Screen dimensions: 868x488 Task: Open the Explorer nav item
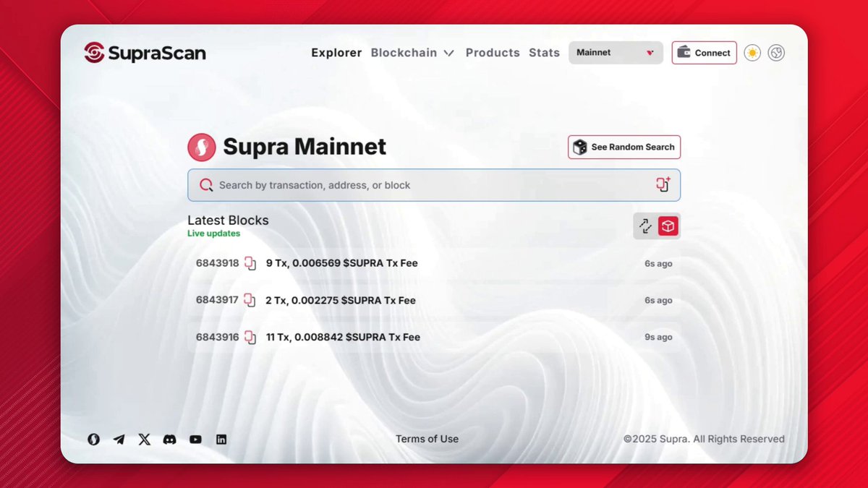point(336,53)
